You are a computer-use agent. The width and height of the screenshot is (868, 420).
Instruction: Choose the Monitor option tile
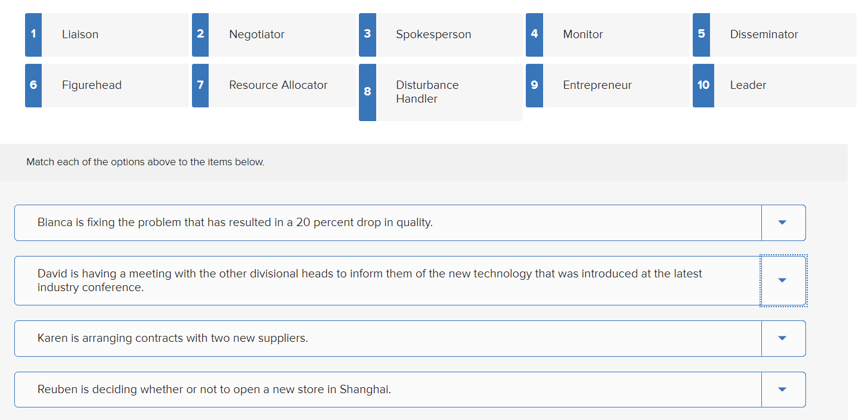(x=607, y=35)
